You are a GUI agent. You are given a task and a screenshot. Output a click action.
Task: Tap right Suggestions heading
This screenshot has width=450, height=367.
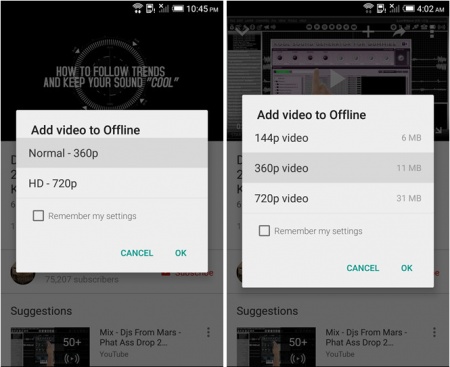[267, 311]
